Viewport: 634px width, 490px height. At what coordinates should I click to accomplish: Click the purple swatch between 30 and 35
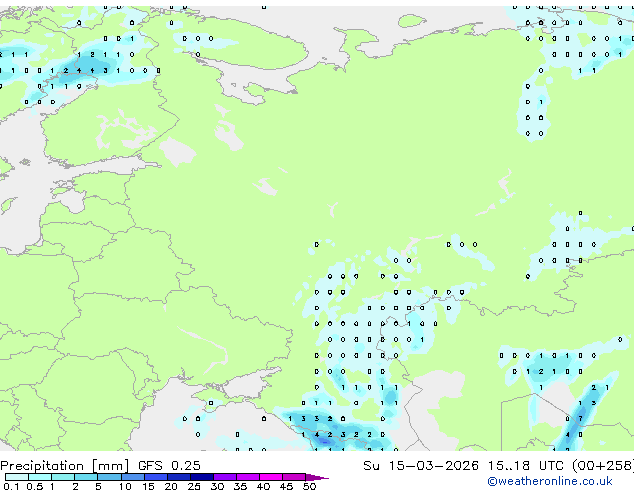click(x=225, y=477)
